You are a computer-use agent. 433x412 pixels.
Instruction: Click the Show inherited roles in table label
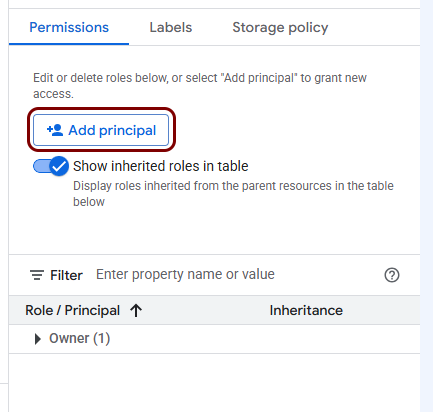pos(161,166)
